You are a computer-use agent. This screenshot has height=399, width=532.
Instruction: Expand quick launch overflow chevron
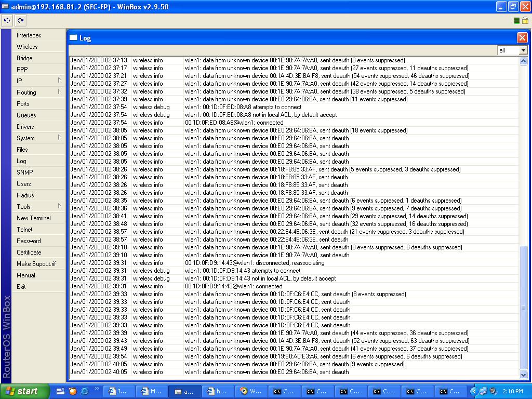97,389
